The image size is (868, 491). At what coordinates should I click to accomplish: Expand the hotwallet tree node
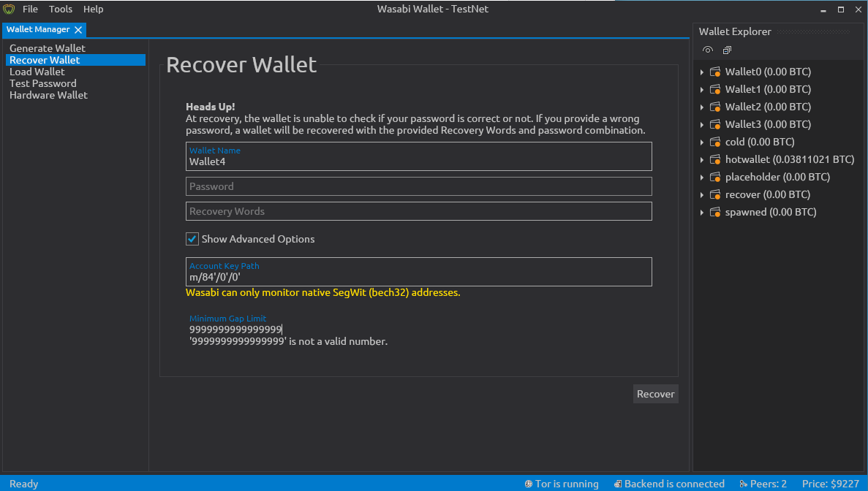tap(702, 160)
